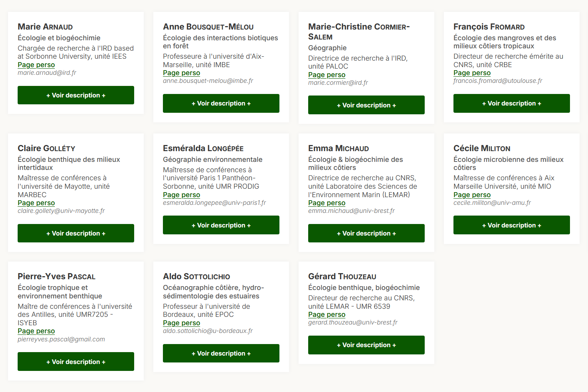Expand Gérard Thouzeau's description
The image size is (588, 392).
click(x=366, y=345)
